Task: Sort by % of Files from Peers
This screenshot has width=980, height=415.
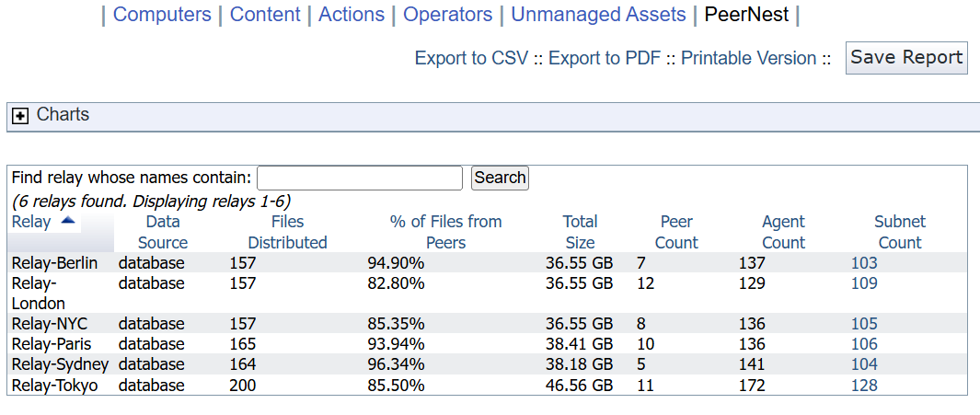Action: (445, 232)
